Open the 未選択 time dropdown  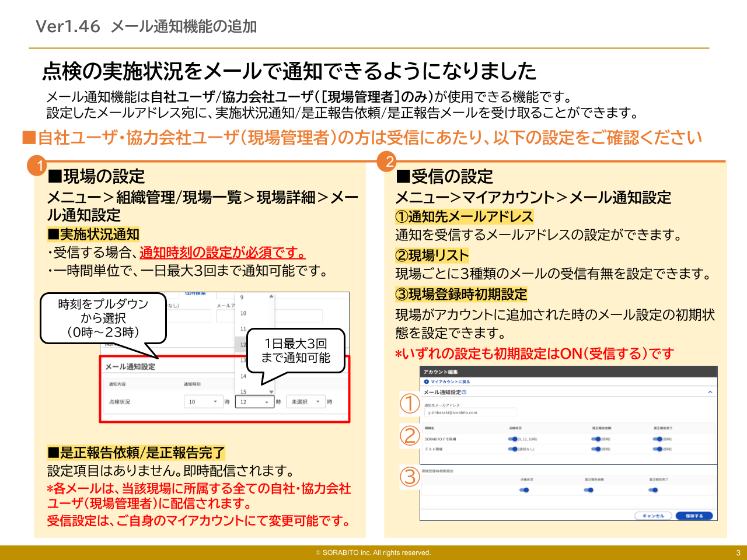coord(305,401)
